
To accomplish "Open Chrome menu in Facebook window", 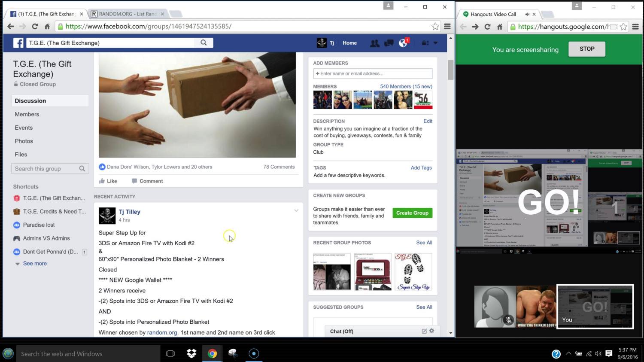I will 447,26.
